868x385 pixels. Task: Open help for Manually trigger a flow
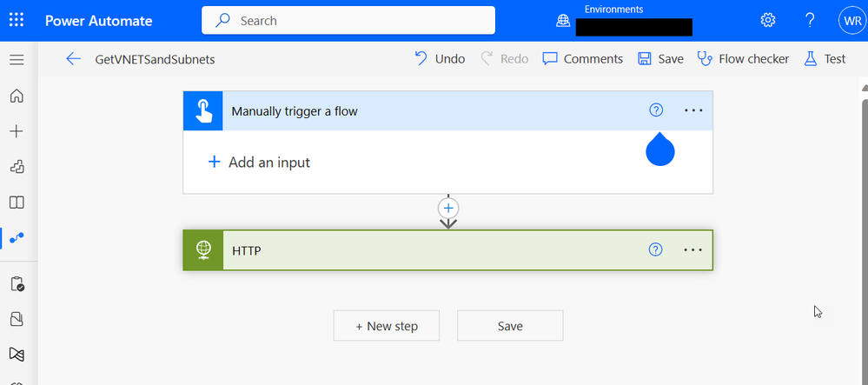655,110
